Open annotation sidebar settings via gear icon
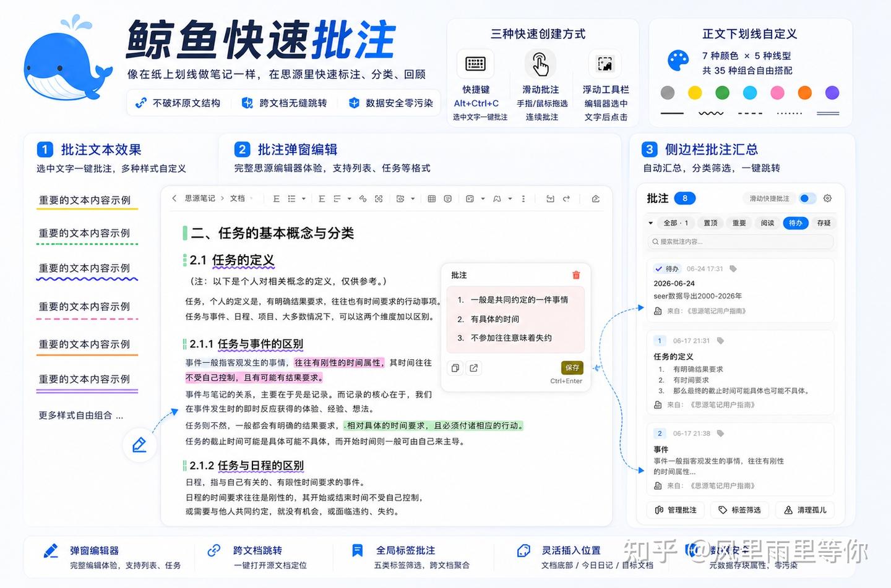 pos(827,198)
